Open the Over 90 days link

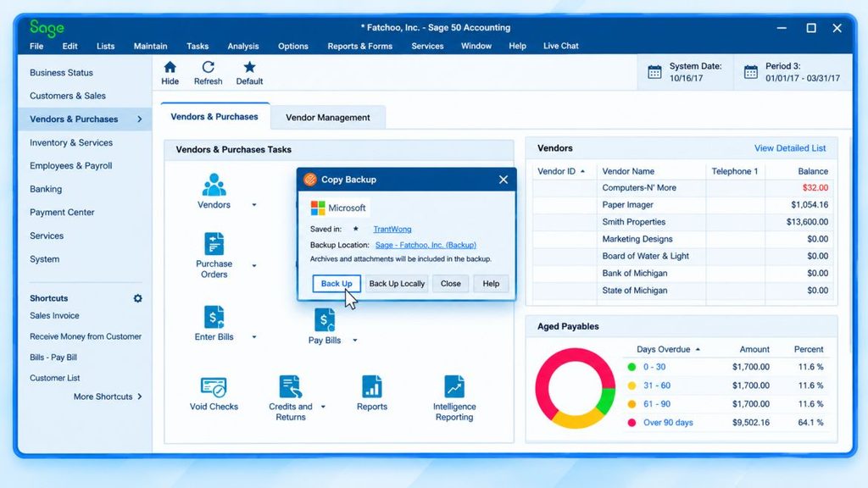pyautogui.click(x=668, y=423)
